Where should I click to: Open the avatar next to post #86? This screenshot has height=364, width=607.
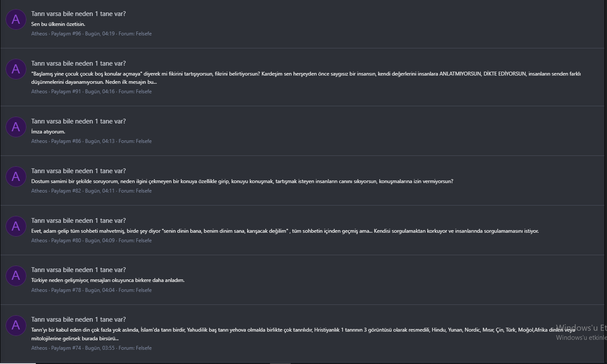pos(16,127)
